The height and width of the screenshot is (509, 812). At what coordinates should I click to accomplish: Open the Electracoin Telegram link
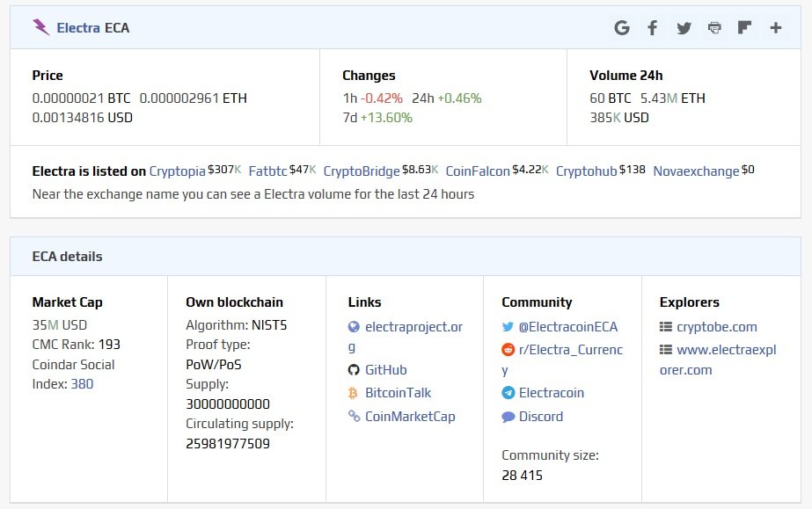[x=552, y=393]
